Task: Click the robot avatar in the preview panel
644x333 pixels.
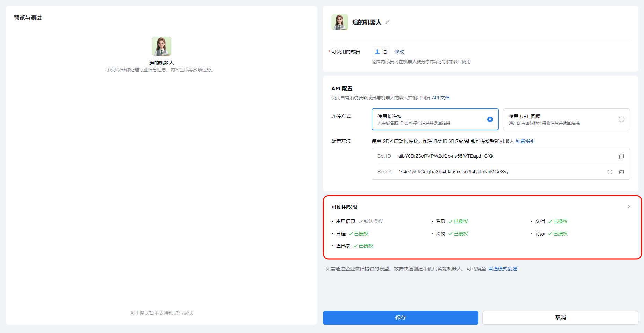Action: [162, 46]
